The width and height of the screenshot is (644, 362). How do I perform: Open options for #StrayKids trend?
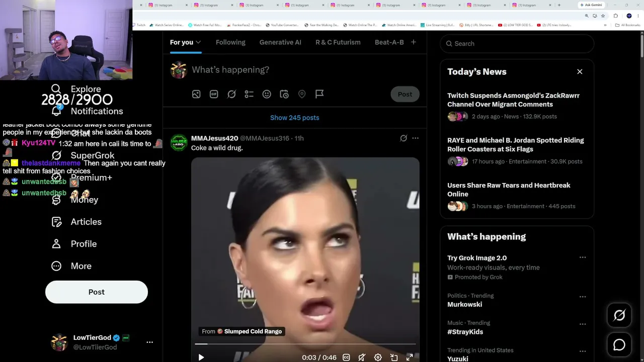583,324
